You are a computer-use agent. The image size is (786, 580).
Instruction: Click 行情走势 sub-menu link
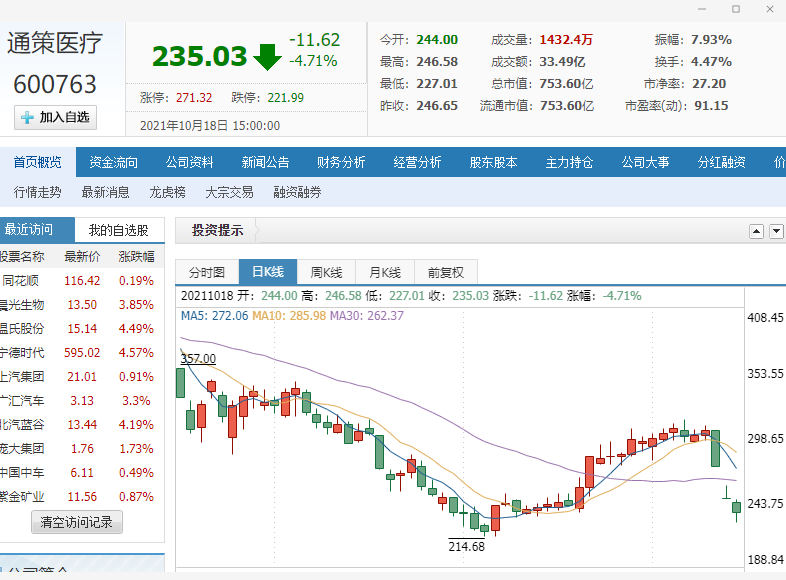click(38, 192)
